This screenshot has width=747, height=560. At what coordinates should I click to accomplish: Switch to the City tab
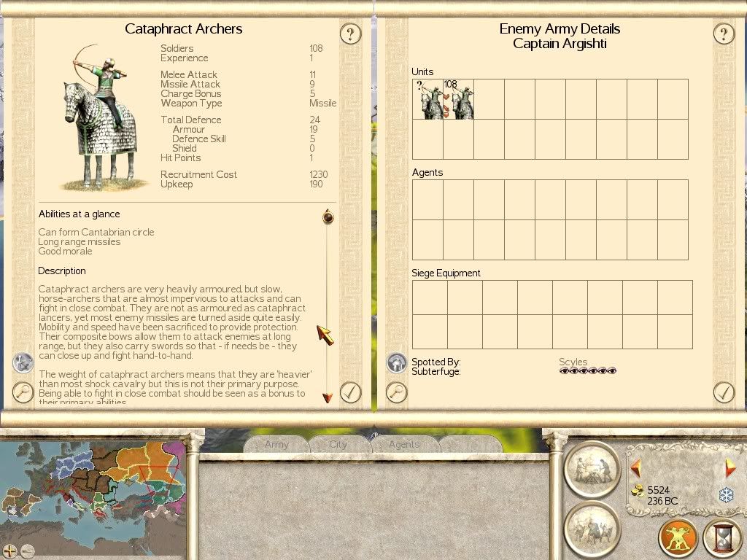[338, 444]
